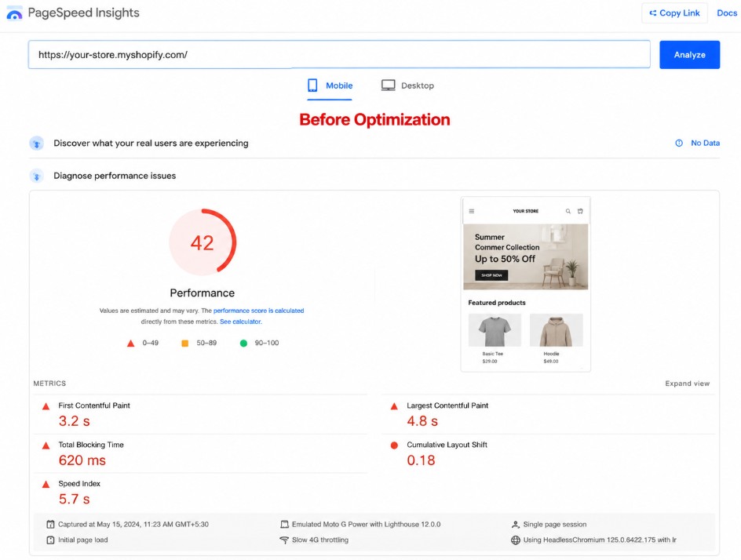Click the First Contentful Paint red triangle
741x560 pixels.
pos(46,406)
